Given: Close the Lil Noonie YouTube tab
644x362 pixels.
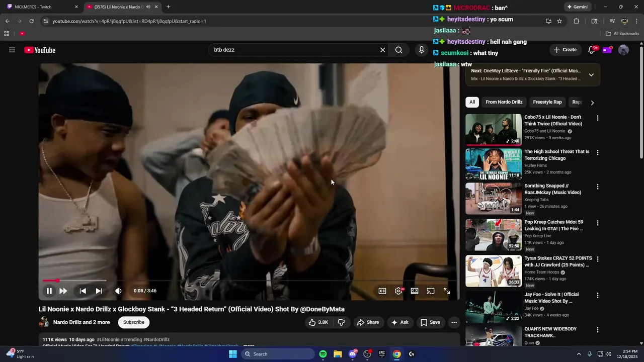Looking at the screenshot, I should tap(156, 7).
